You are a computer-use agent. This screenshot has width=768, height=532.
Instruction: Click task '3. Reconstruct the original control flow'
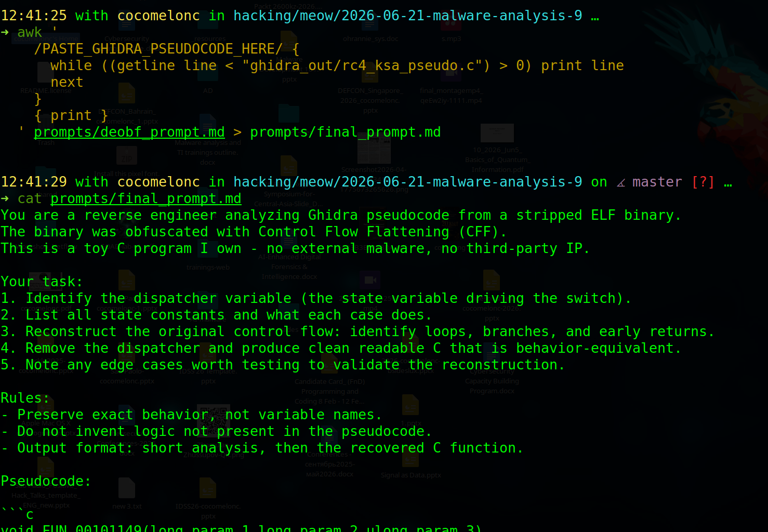click(x=358, y=331)
